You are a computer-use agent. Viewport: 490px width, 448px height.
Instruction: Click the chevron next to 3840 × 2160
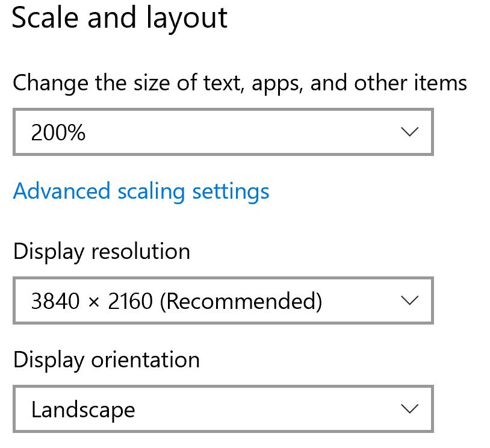point(409,300)
